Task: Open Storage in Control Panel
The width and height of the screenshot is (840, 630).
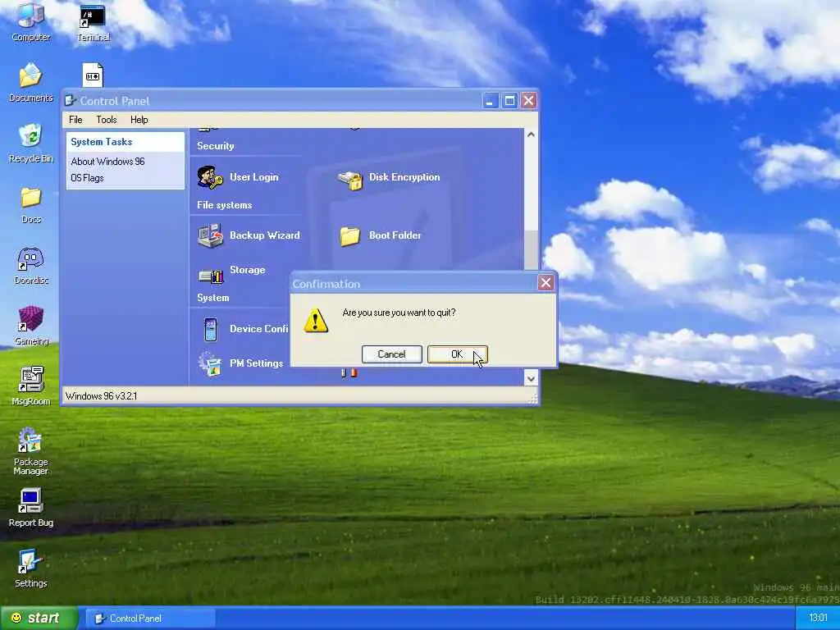Action: coord(231,272)
